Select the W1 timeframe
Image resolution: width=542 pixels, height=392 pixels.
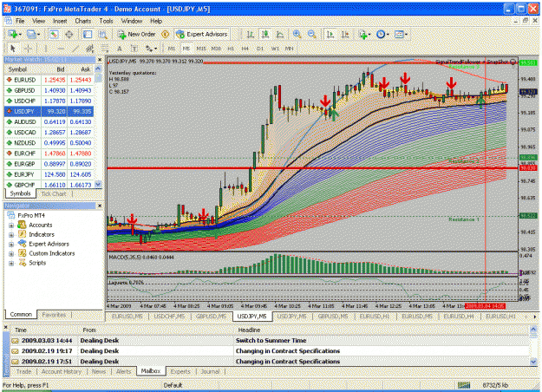(275, 49)
